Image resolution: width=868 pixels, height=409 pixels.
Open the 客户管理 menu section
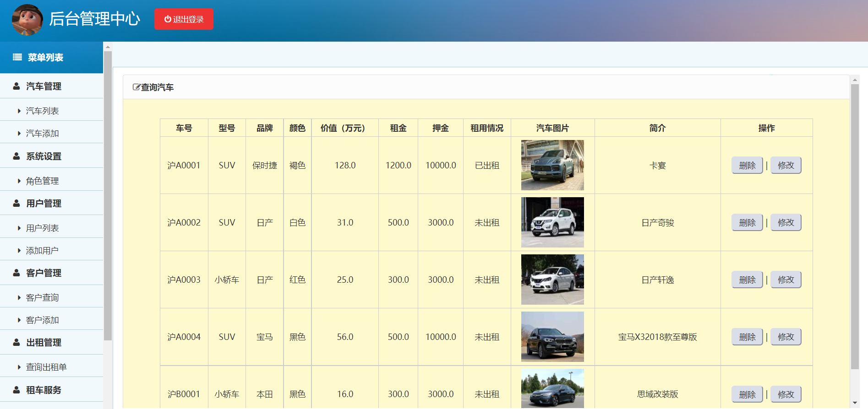click(51, 273)
